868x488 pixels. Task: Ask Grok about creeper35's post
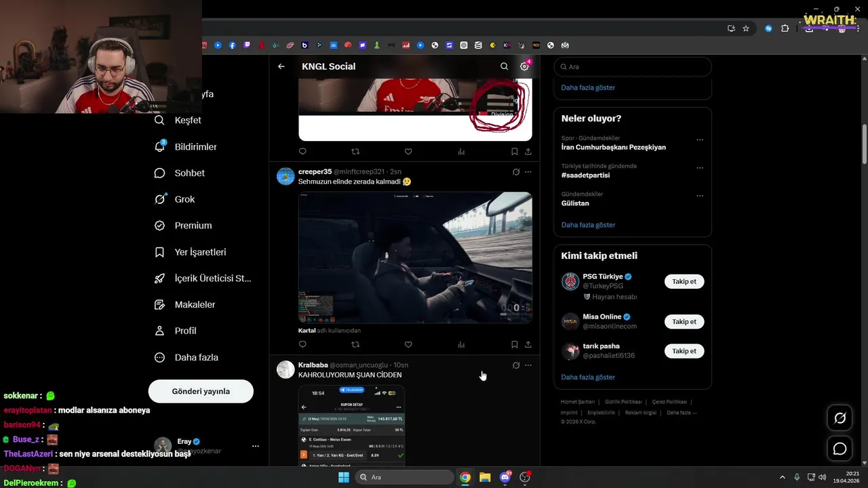[x=516, y=172]
